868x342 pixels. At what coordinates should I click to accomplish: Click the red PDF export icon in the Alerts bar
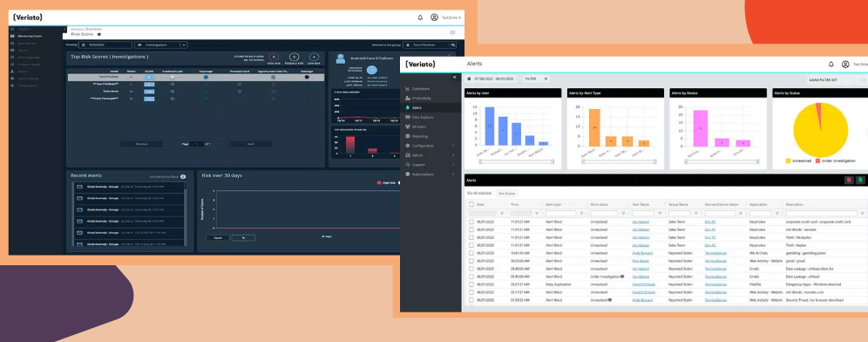pos(849,180)
